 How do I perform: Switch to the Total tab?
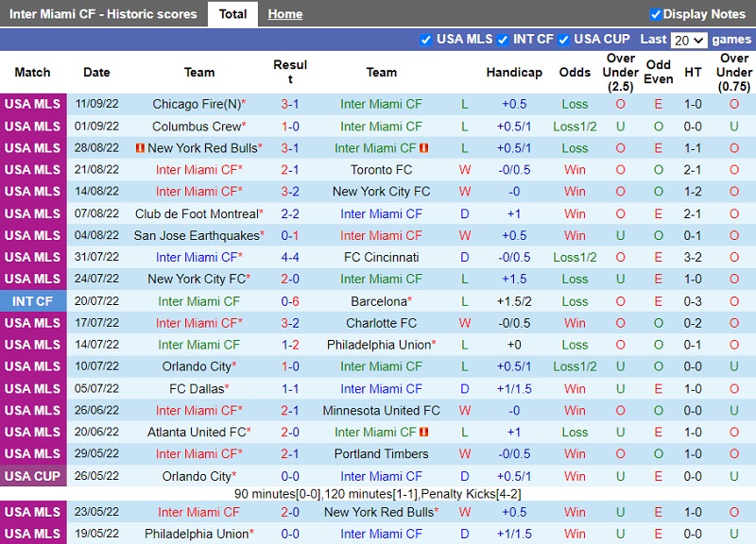[232, 14]
